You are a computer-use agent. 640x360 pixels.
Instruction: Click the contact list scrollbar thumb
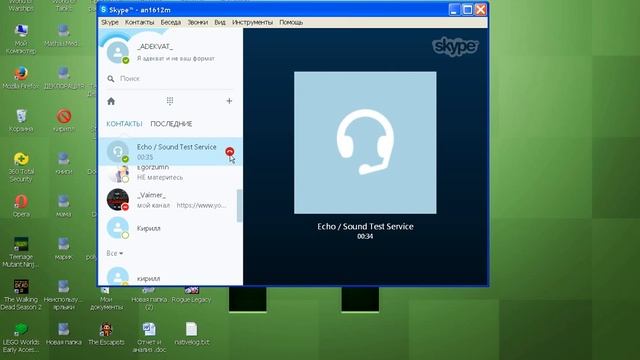(x=239, y=206)
